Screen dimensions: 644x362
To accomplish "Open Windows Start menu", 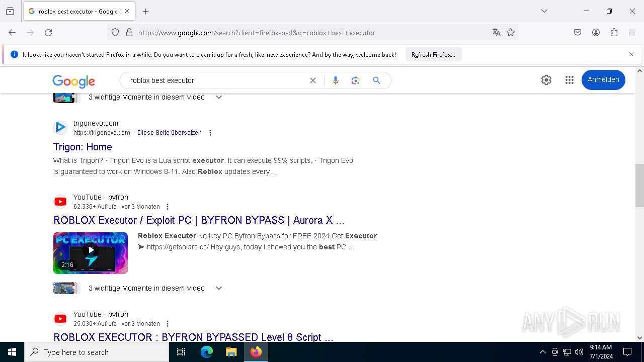I will coord(12,352).
